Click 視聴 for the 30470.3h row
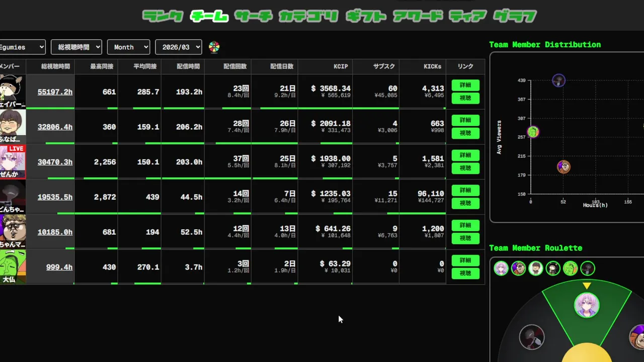Viewport: 644px width, 362px height. (x=465, y=168)
